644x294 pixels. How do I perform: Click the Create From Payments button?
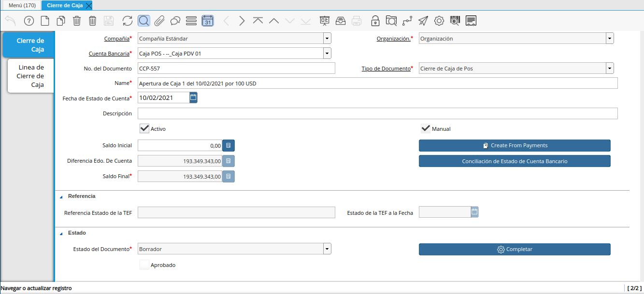pos(515,145)
